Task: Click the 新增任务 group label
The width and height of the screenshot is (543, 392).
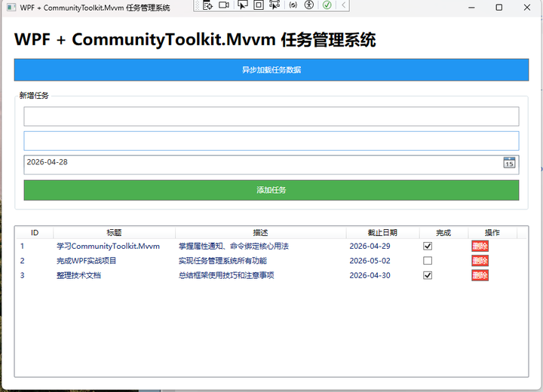Action: point(34,96)
